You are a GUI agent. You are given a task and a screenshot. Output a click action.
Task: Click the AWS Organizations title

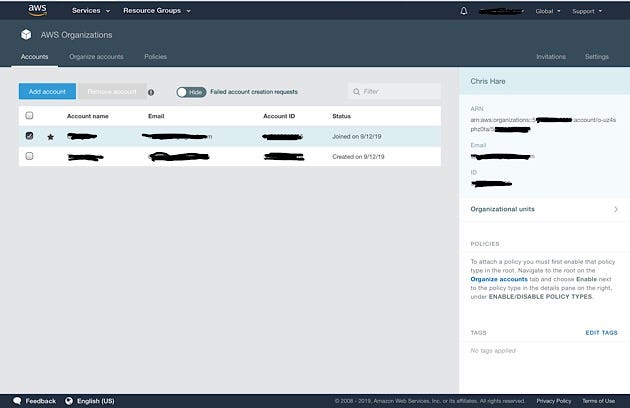click(x=76, y=35)
